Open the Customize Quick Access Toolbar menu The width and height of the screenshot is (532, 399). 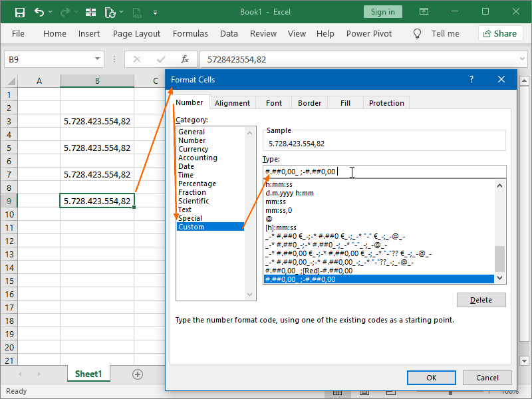[x=156, y=11]
